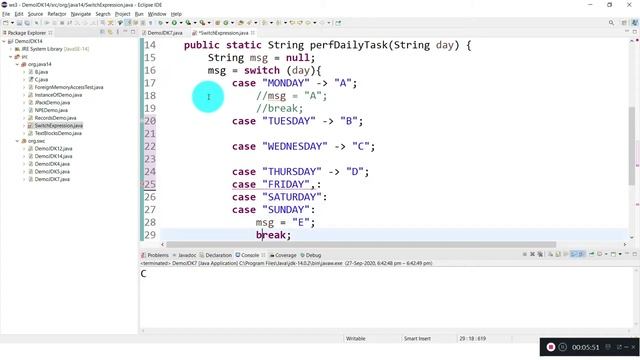The width and height of the screenshot is (640, 360).
Task: Open the Refactor menu
Action: tap(57, 14)
